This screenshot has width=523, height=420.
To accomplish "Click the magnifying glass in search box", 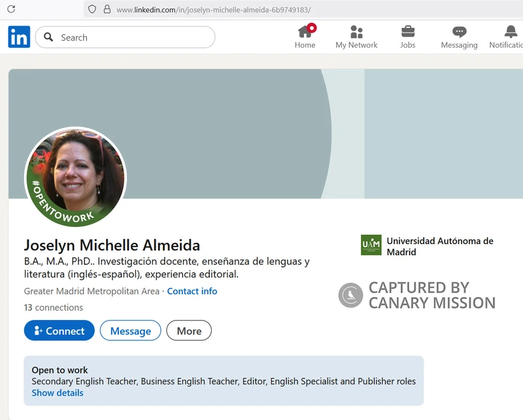I will pos(48,37).
